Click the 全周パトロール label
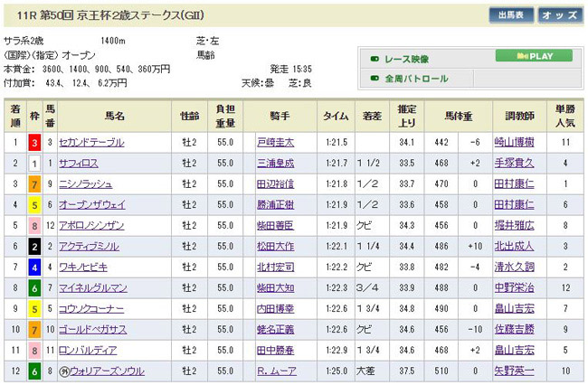 pyautogui.click(x=416, y=79)
